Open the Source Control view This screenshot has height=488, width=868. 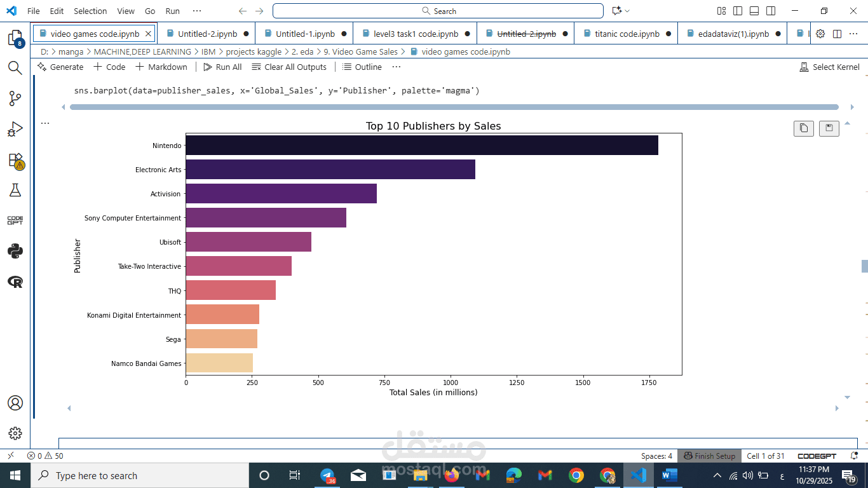click(x=15, y=98)
